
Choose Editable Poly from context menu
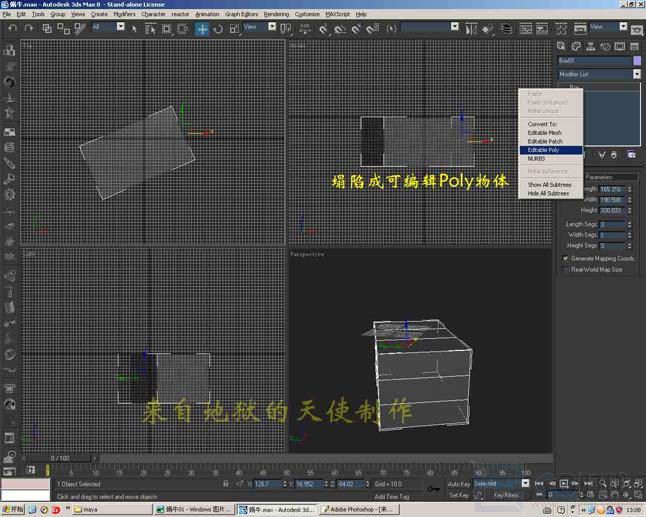(551, 150)
